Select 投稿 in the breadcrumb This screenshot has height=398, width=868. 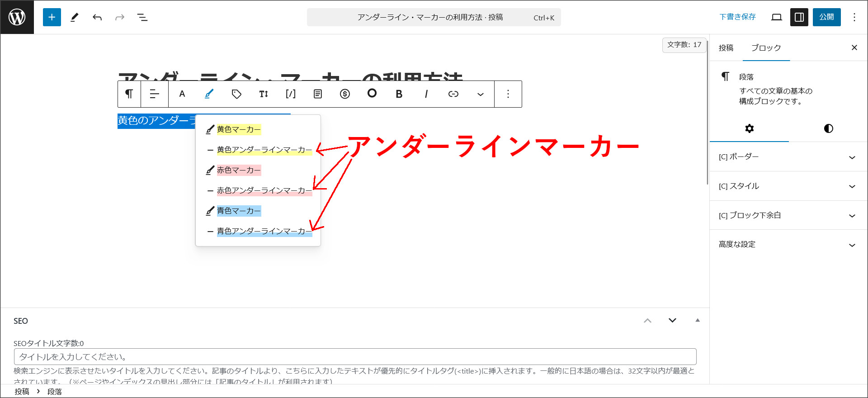(22, 392)
